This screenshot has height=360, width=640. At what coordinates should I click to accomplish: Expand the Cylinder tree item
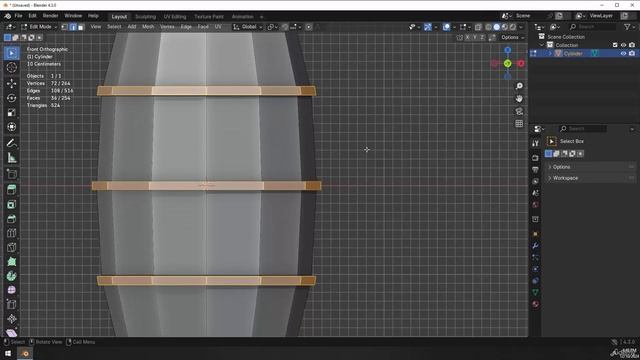(550, 53)
